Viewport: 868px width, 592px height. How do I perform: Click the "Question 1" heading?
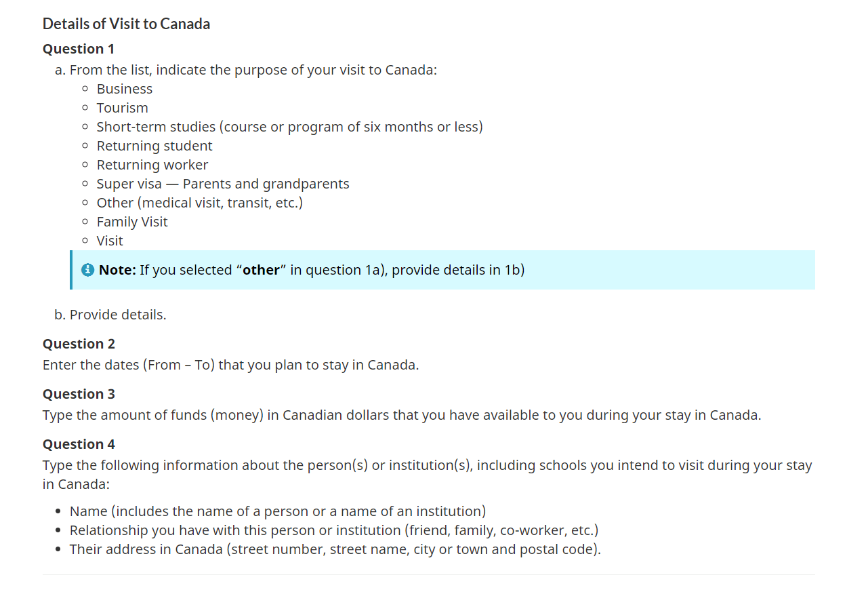pyautogui.click(x=79, y=49)
